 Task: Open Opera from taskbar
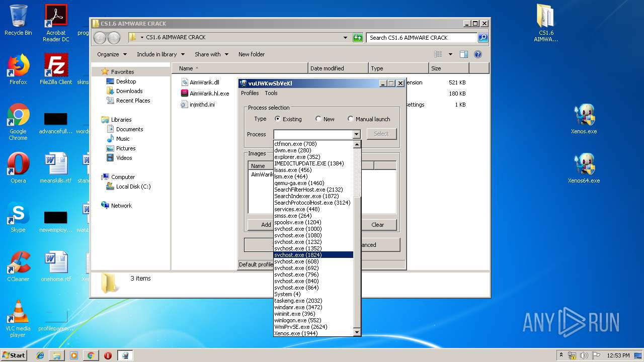(108, 355)
